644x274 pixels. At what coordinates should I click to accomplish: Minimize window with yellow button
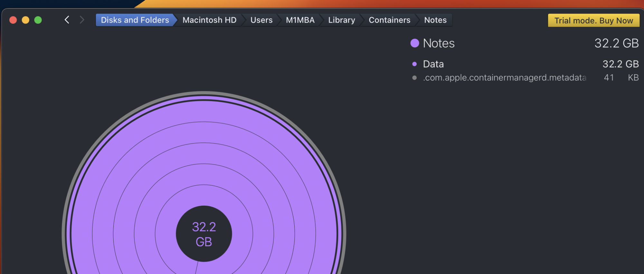click(25, 20)
